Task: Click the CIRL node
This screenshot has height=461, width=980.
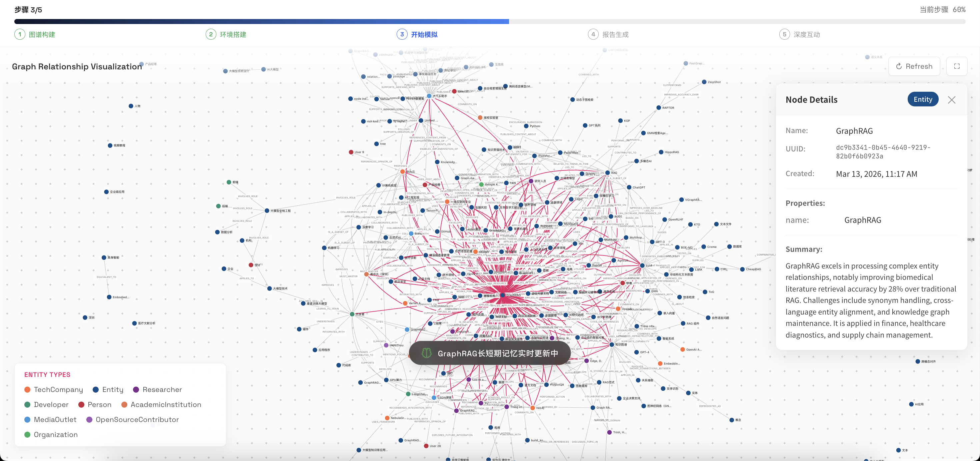Action: (717, 269)
